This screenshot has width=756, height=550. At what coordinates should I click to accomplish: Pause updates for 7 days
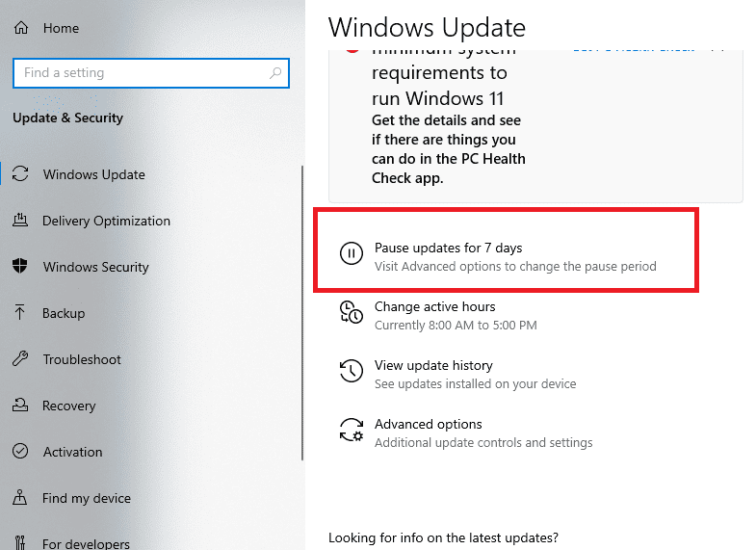[x=449, y=248]
